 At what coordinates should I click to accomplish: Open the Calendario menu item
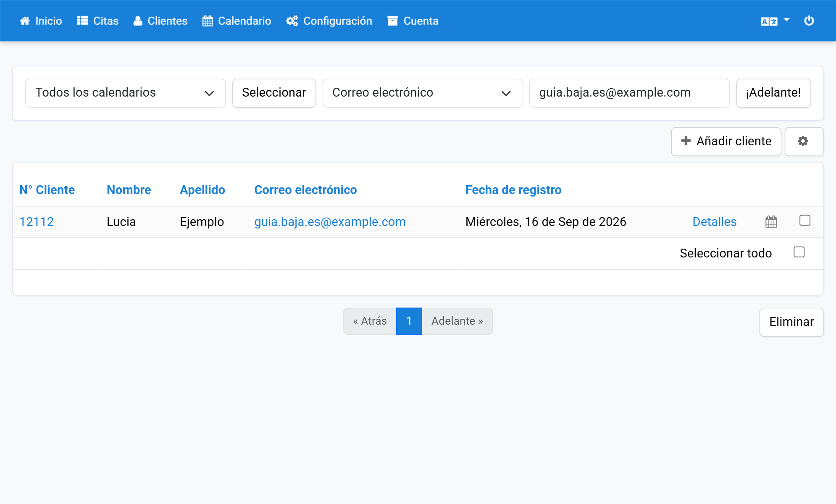pos(237,21)
